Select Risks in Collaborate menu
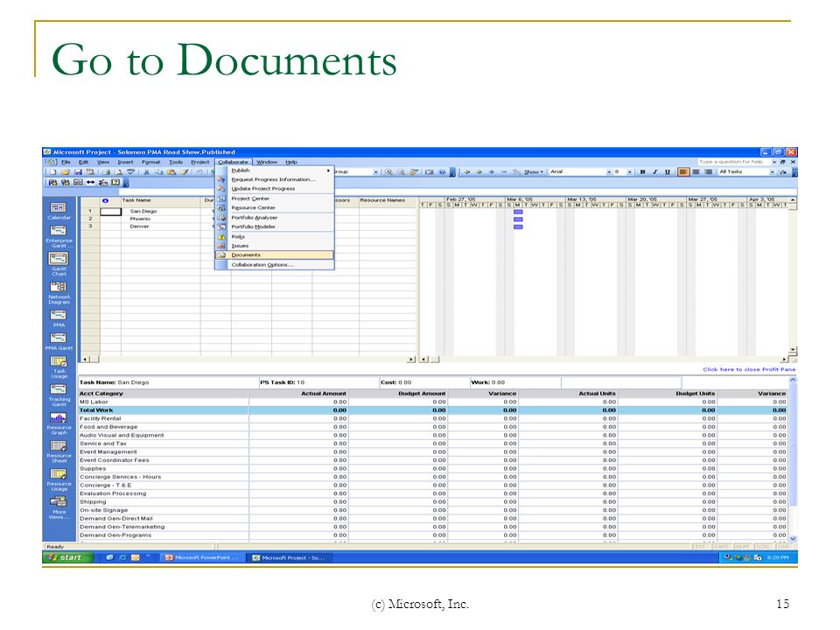This screenshot has width=840, height=630. coord(275,236)
